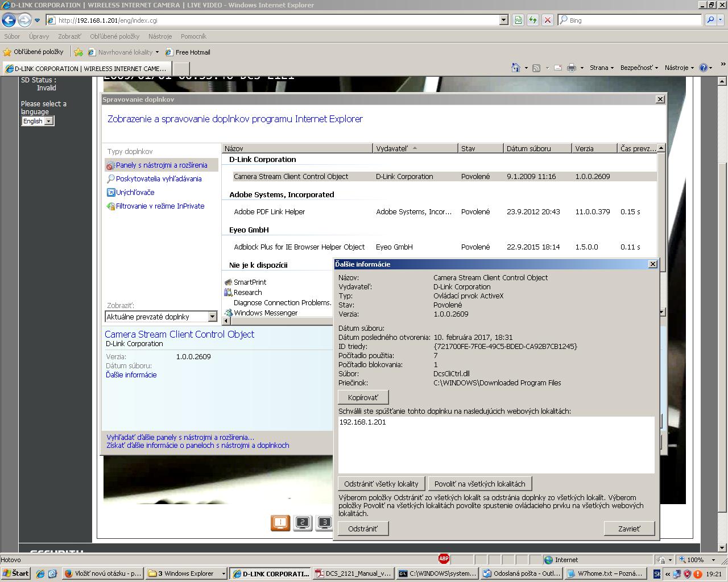This screenshot has width=728, height=582.
Task: Open the English language dropdown
Action: pos(38,121)
